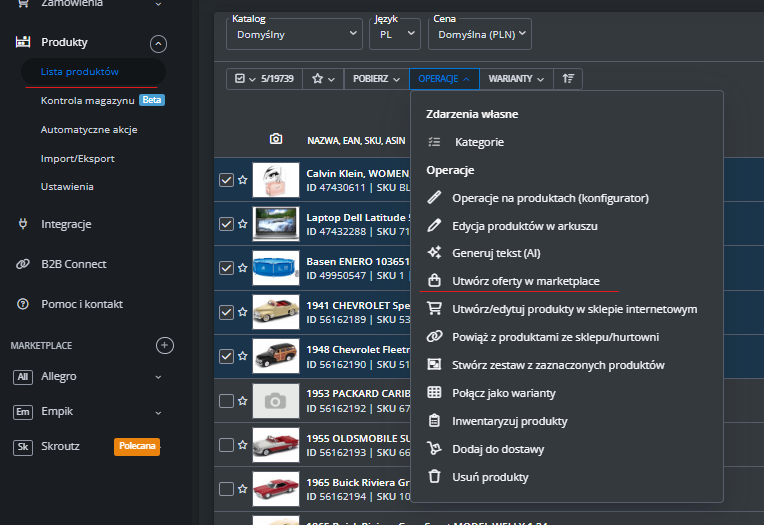
Task: Click the plus icon beside Marketplace
Action: coord(165,345)
